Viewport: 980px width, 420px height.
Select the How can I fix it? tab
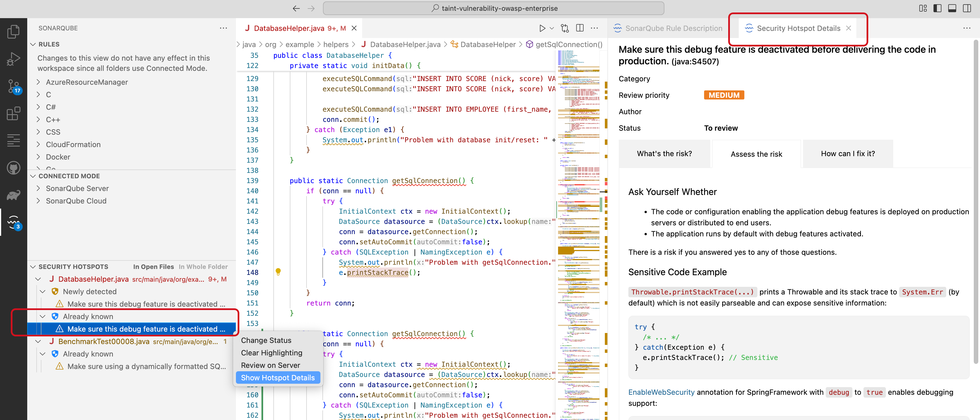tap(848, 154)
